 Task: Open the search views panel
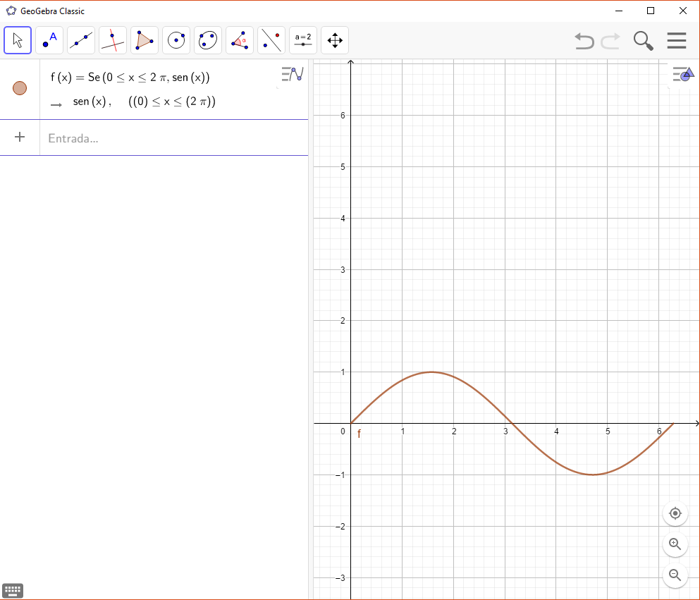click(x=642, y=40)
